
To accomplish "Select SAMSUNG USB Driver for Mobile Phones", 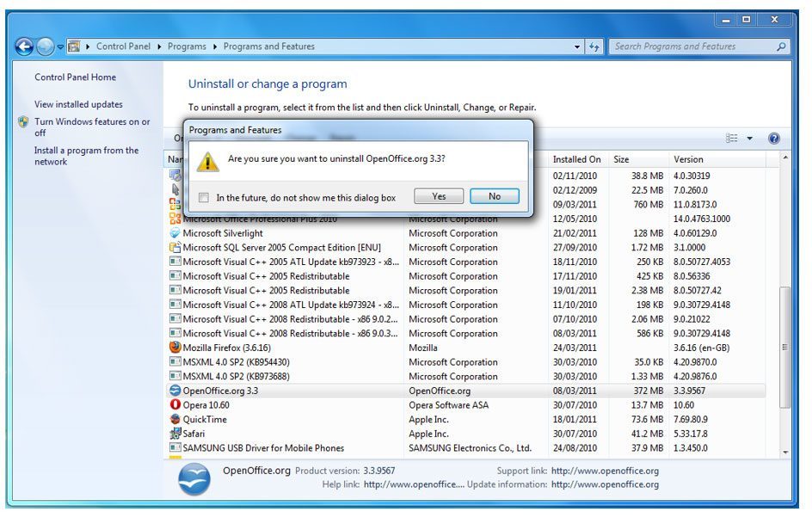I will (263, 448).
